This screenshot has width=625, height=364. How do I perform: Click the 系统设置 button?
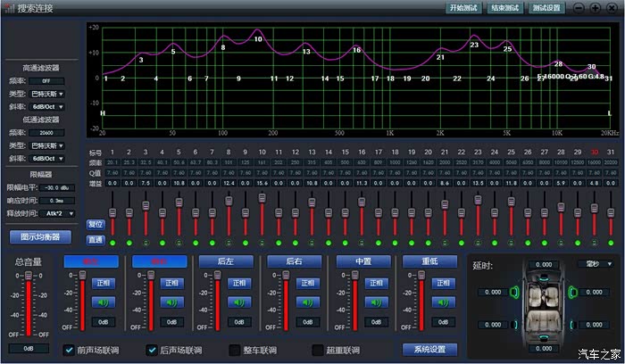(x=429, y=349)
